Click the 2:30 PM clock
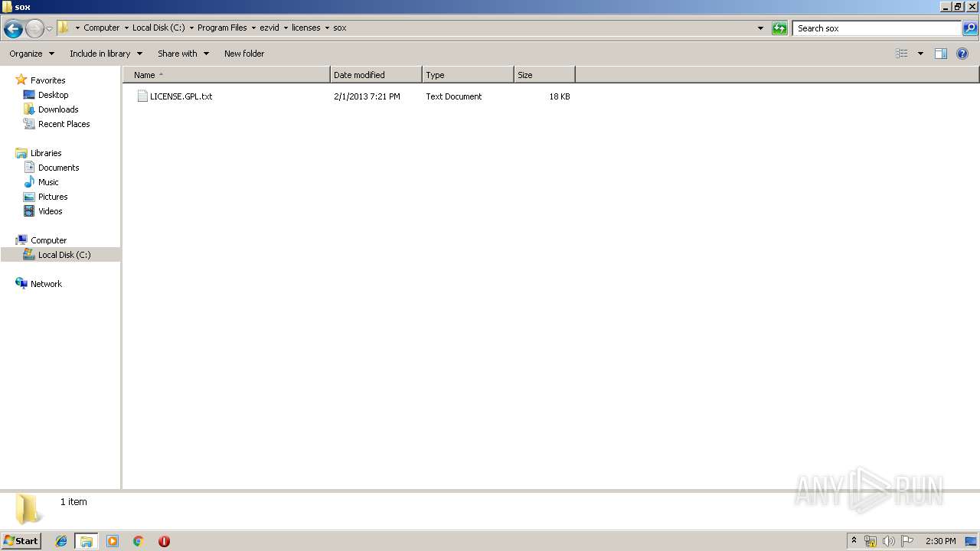980x551 pixels. coord(940,541)
